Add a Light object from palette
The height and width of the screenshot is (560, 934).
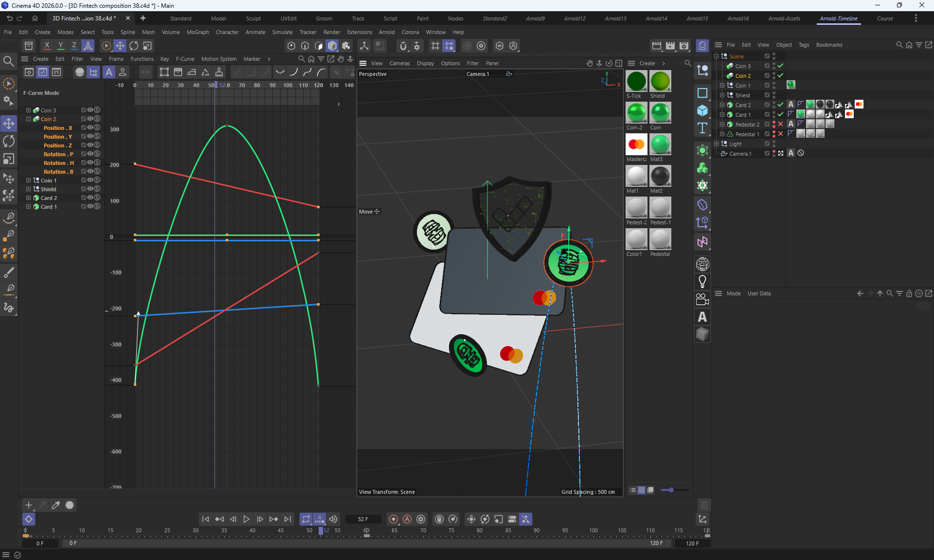702,282
